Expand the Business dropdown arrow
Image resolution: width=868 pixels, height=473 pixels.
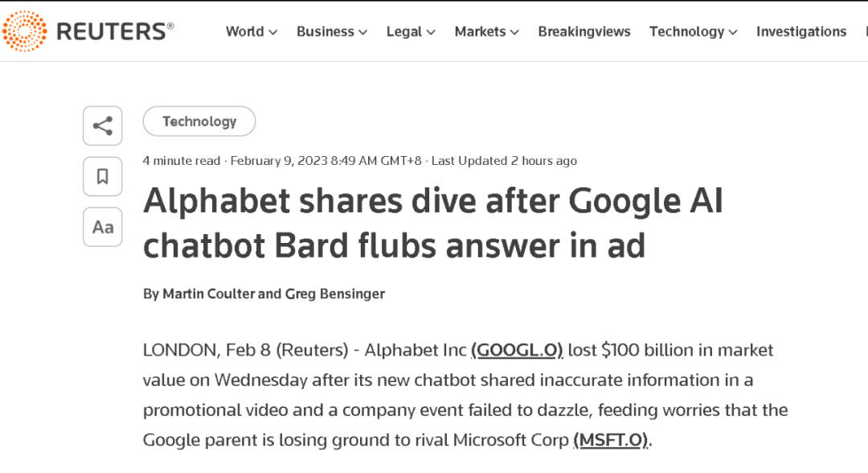click(362, 32)
